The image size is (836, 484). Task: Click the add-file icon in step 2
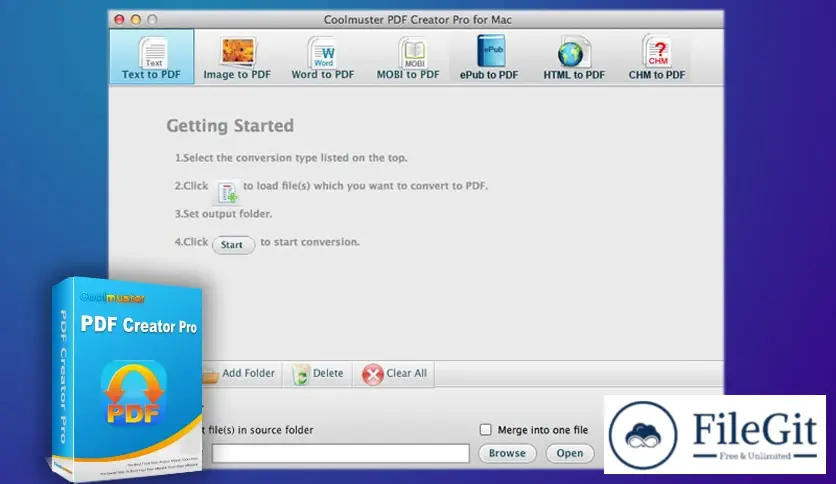[227, 192]
